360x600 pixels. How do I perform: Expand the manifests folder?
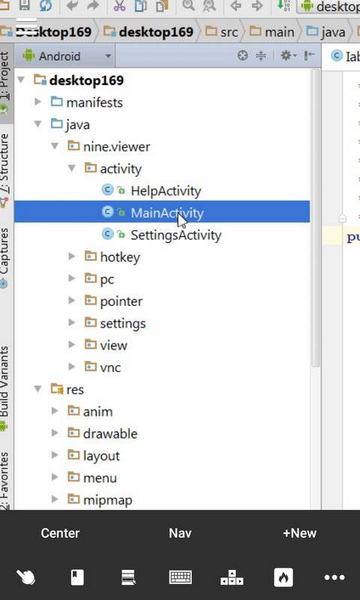[37, 102]
